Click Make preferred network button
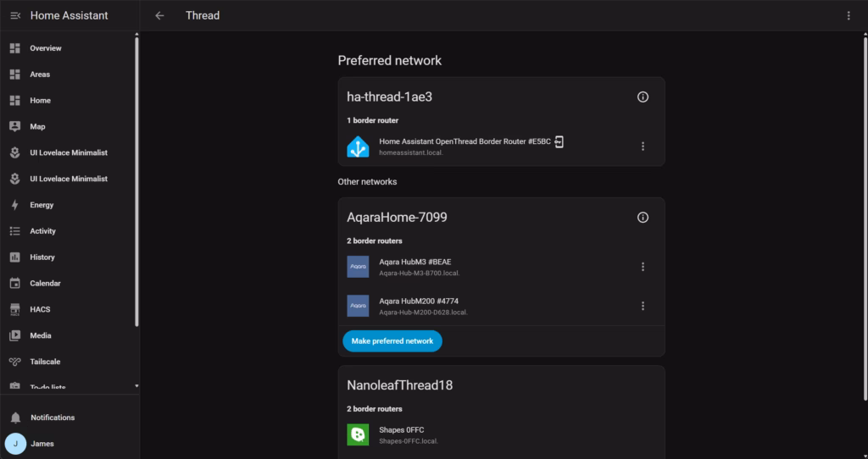This screenshot has width=868, height=459. [x=392, y=340]
